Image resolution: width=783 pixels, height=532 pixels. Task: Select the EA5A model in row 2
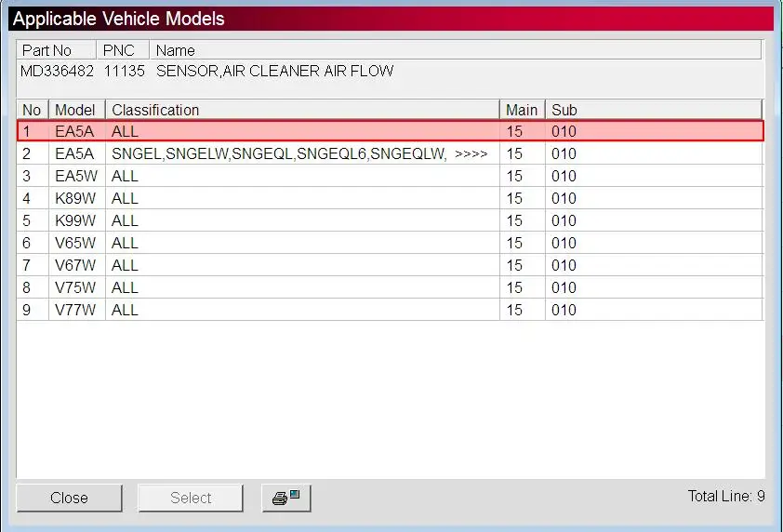tap(74, 153)
